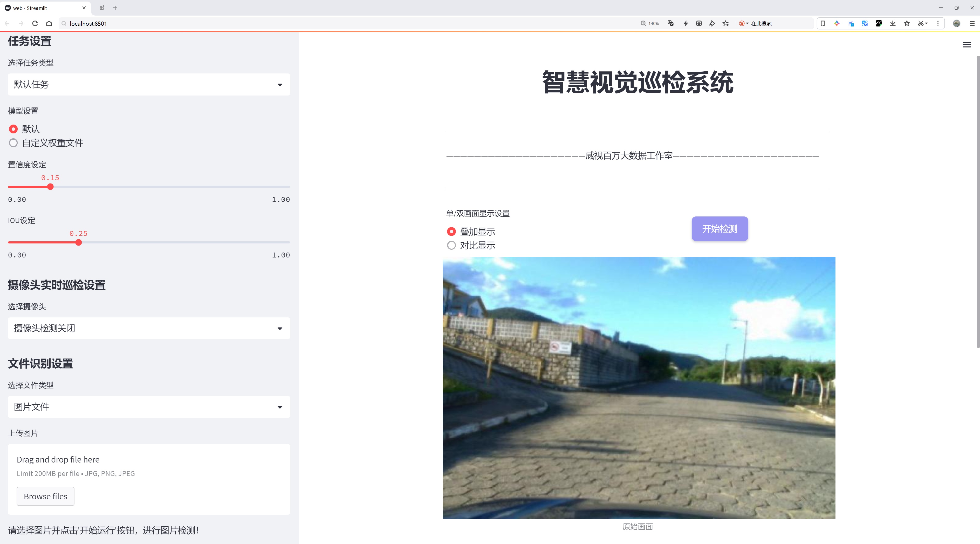Click the Browse files button

45,497
